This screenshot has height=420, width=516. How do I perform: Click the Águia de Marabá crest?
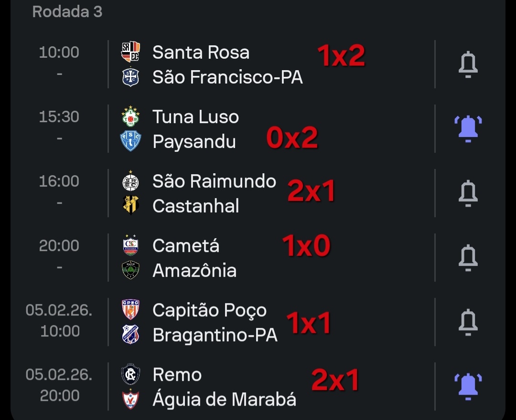(130, 399)
